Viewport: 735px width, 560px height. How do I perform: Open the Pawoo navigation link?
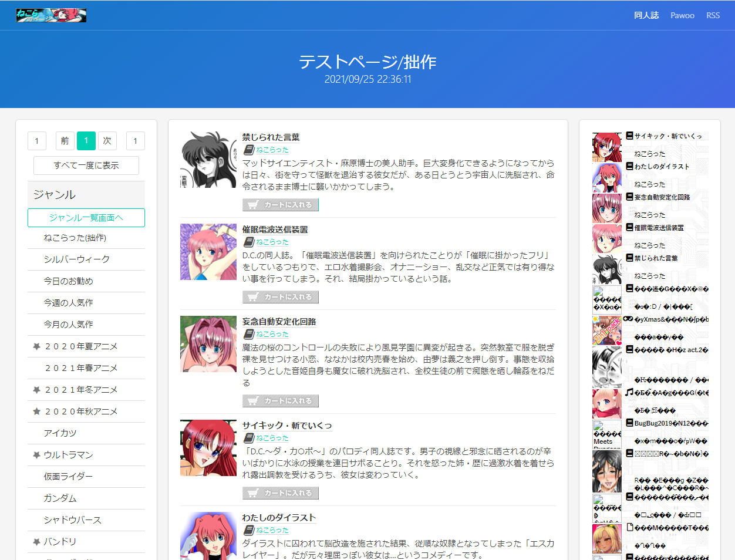682,15
